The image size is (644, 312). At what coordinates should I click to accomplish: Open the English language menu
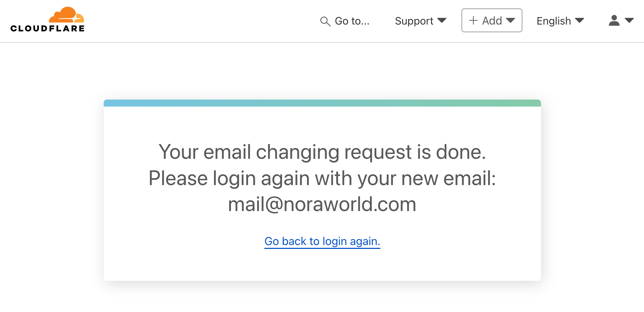(x=554, y=21)
